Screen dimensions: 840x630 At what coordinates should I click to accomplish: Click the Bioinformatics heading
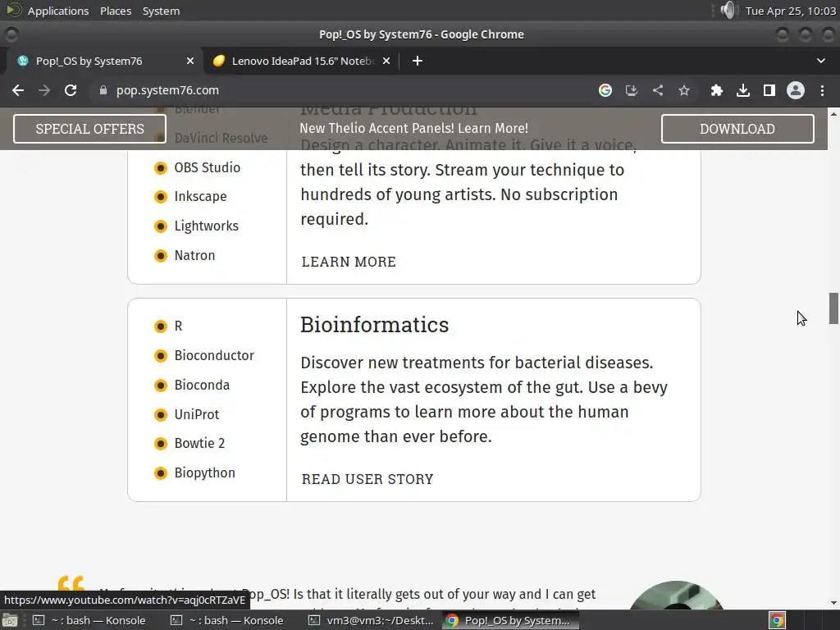[374, 325]
